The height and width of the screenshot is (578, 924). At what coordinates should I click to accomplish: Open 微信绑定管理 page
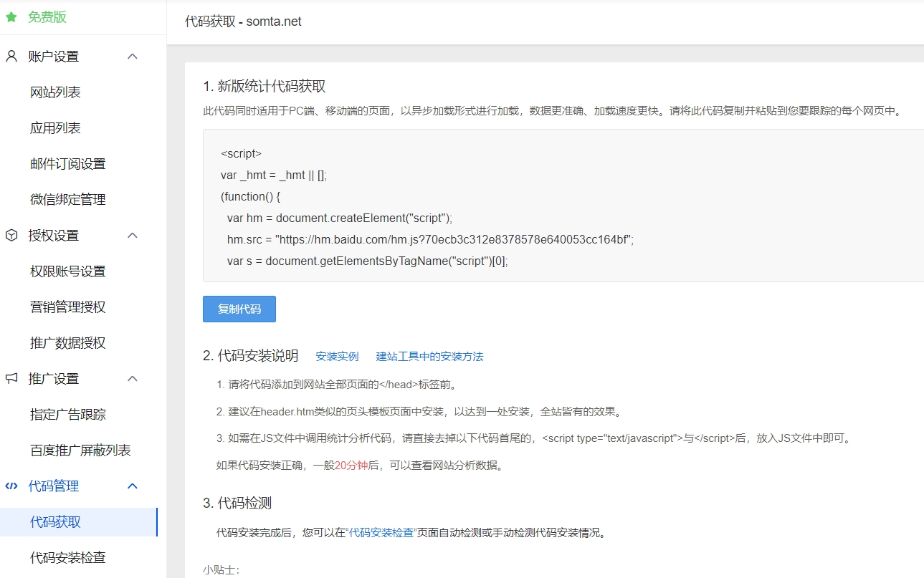tap(68, 200)
